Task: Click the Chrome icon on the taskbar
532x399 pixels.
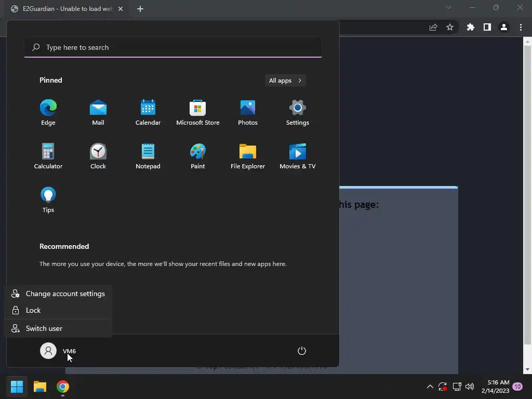Action: [x=63, y=387]
